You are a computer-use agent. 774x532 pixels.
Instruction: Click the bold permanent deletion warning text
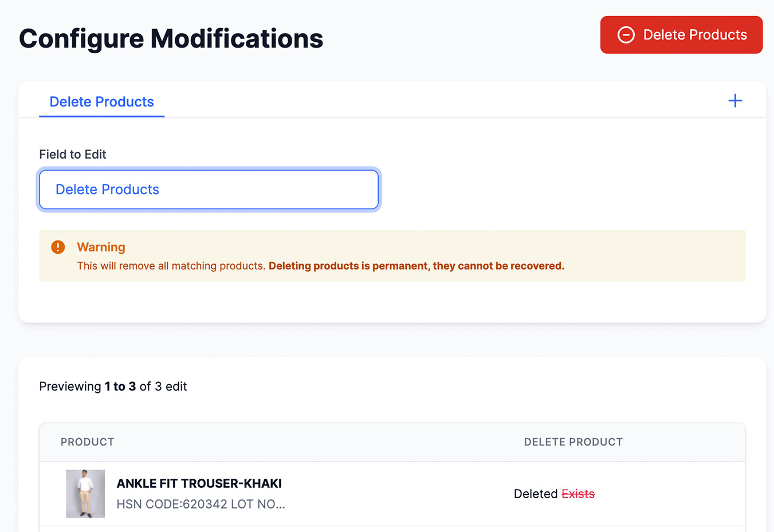[416, 266]
